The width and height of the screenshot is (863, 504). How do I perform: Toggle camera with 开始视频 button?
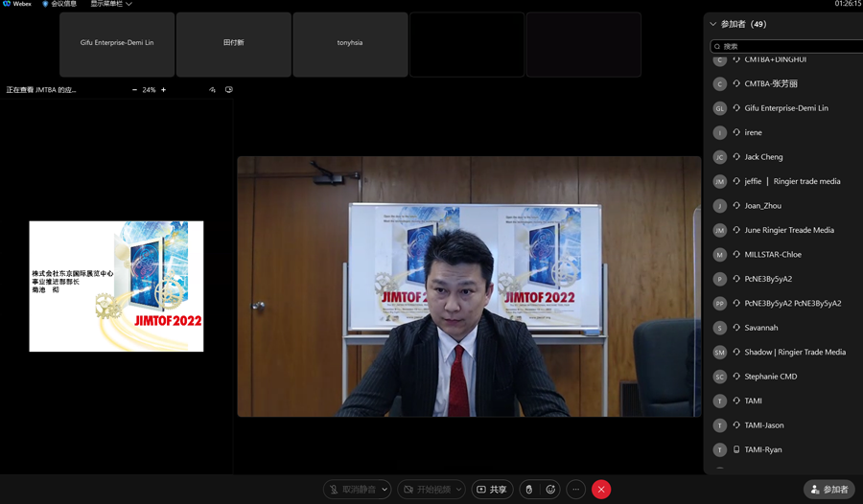(425, 490)
